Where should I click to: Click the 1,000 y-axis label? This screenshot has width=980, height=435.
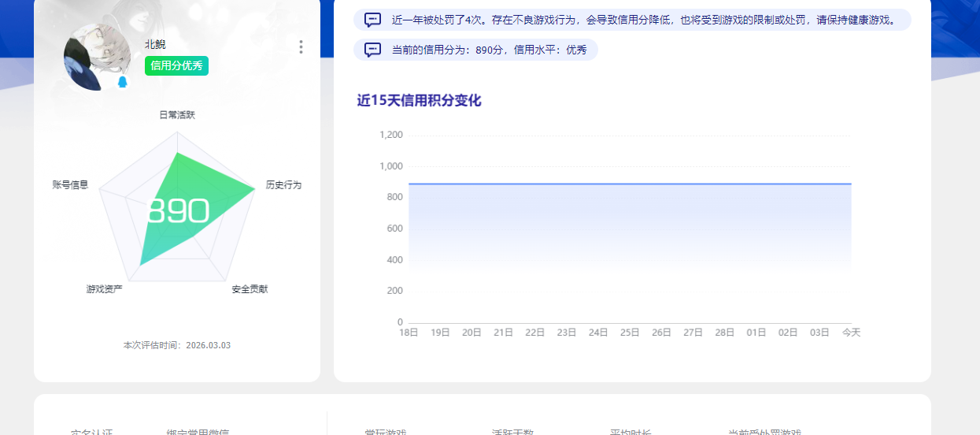[391, 166]
